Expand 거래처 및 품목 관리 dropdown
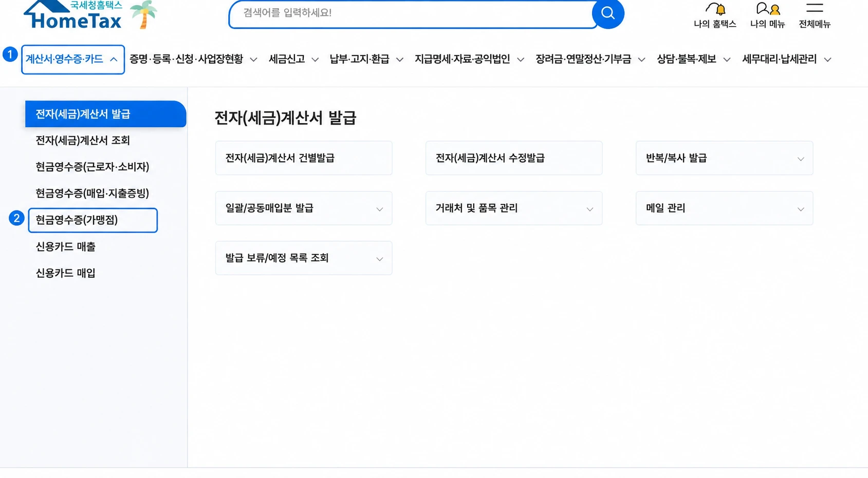Screen dimensions: 868x478 514,208
